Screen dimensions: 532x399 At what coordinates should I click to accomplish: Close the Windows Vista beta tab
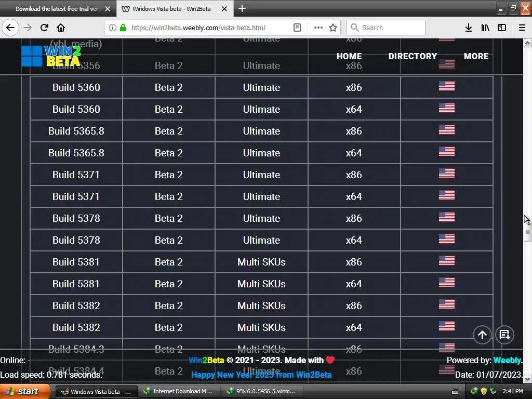click(224, 9)
